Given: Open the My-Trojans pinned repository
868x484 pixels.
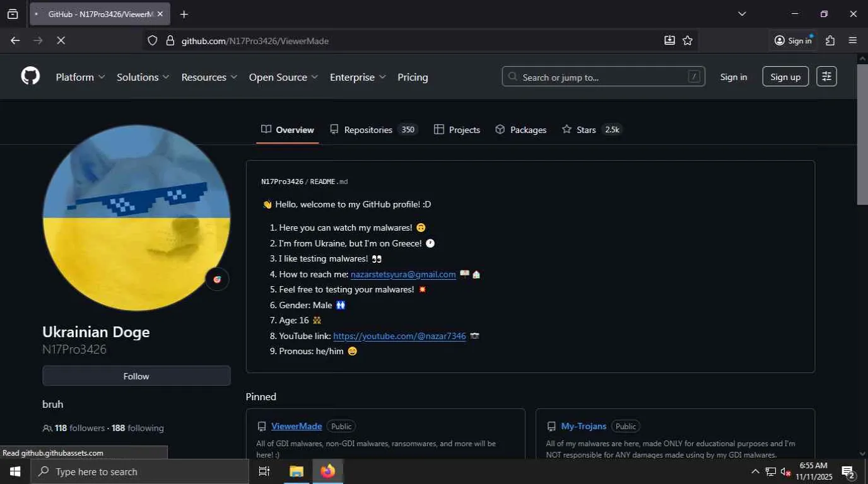Looking at the screenshot, I should point(584,426).
